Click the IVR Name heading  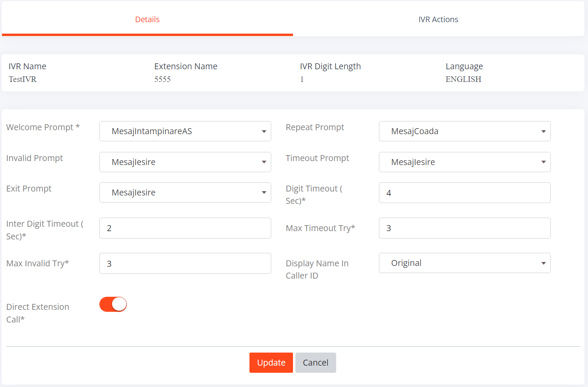click(x=27, y=66)
